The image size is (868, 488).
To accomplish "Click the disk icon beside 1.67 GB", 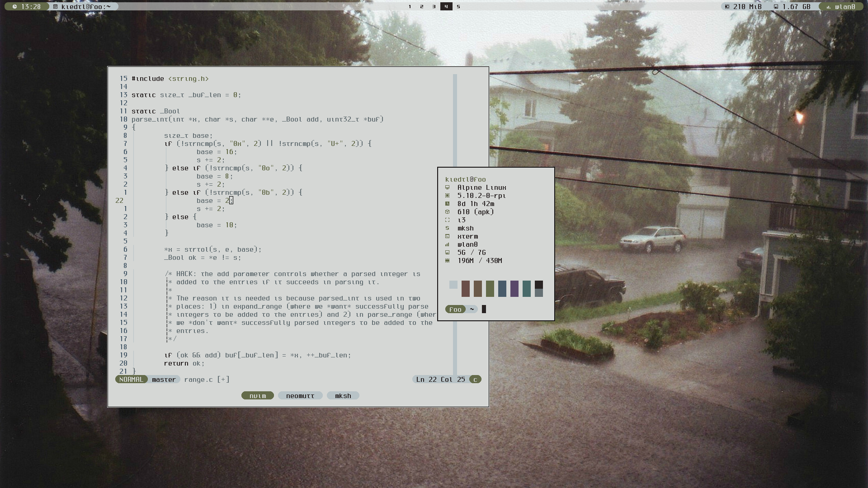I will pos(776,7).
